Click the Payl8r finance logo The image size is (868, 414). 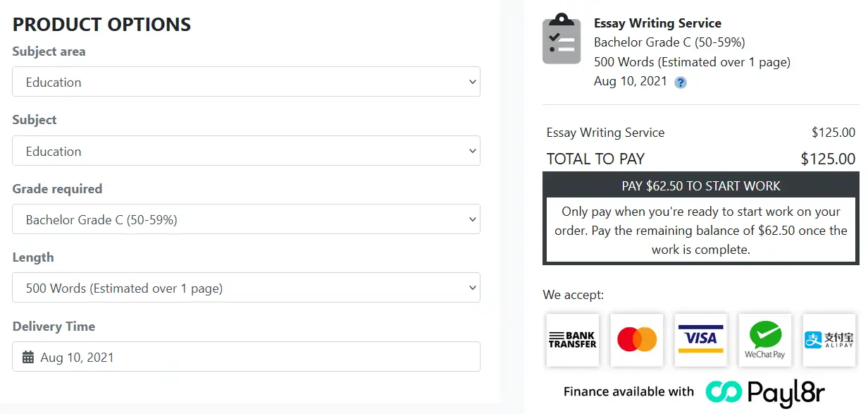point(766,392)
